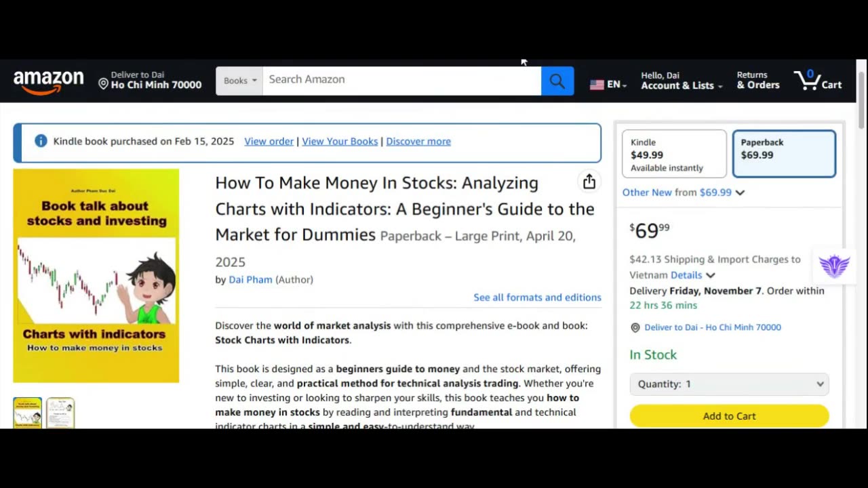
Task: Click 'Kindle book purchased on Feb 15, 2025' text
Action: click(x=144, y=141)
